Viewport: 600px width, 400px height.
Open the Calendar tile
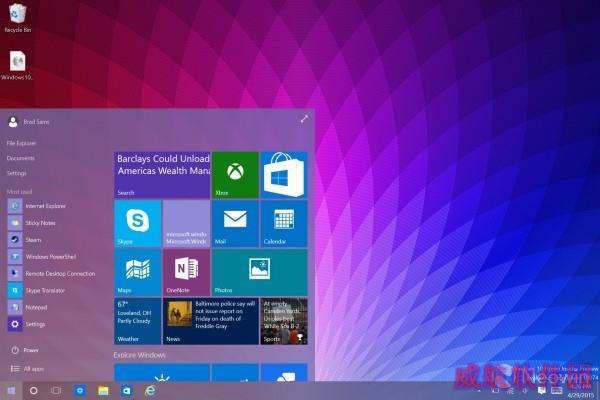click(x=284, y=224)
